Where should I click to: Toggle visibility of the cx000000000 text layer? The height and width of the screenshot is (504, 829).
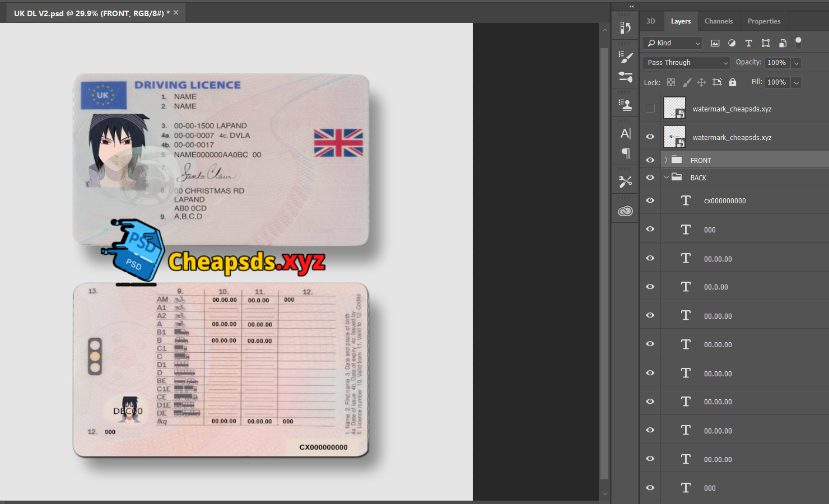point(650,200)
